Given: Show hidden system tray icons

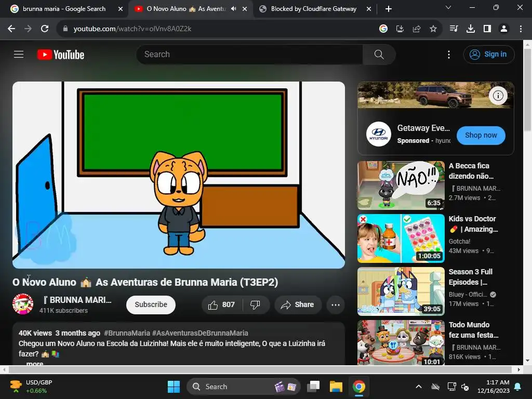Looking at the screenshot, I should (x=419, y=387).
